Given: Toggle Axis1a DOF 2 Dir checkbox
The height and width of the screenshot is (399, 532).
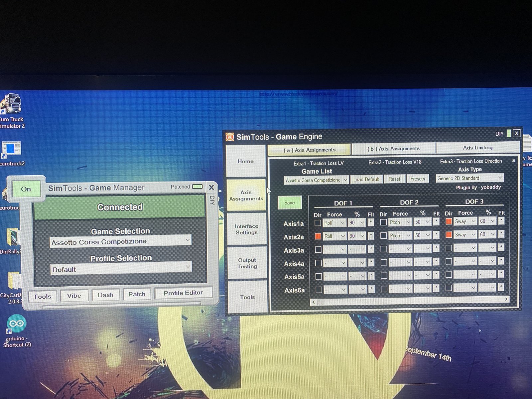Looking at the screenshot, I should pyautogui.click(x=383, y=222).
